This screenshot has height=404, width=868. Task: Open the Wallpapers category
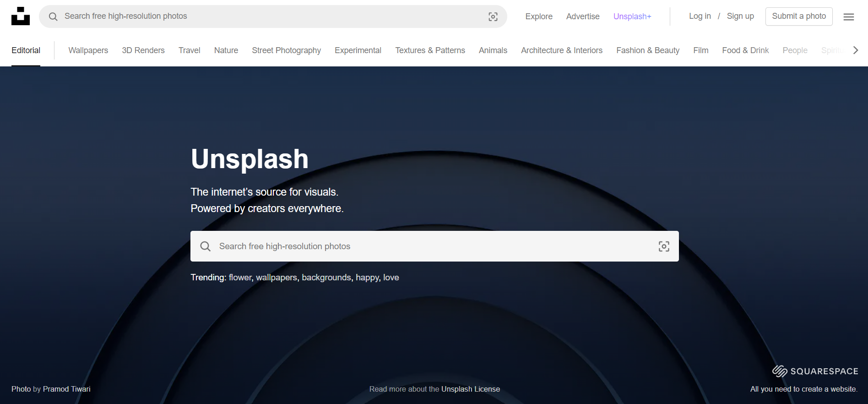coord(88,50)
